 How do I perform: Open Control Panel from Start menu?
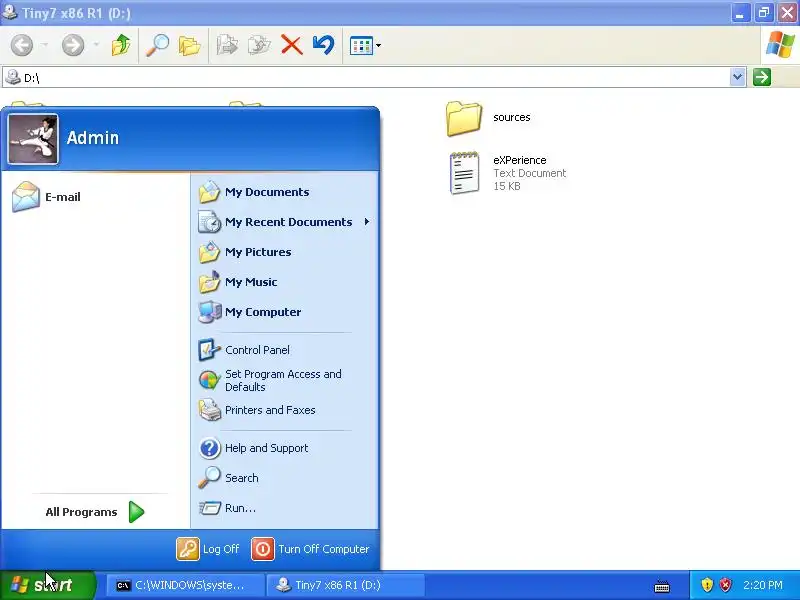(284, 350)
